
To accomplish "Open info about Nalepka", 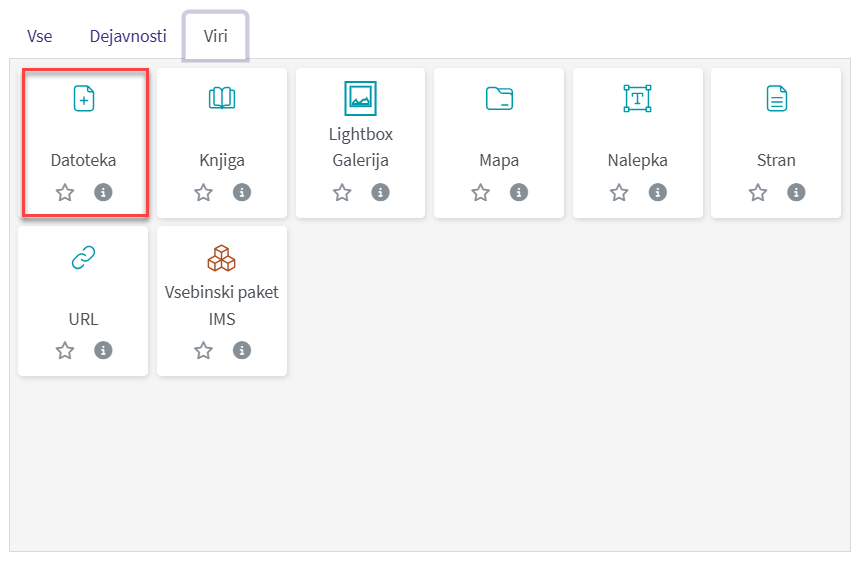I will pos(657,192).
